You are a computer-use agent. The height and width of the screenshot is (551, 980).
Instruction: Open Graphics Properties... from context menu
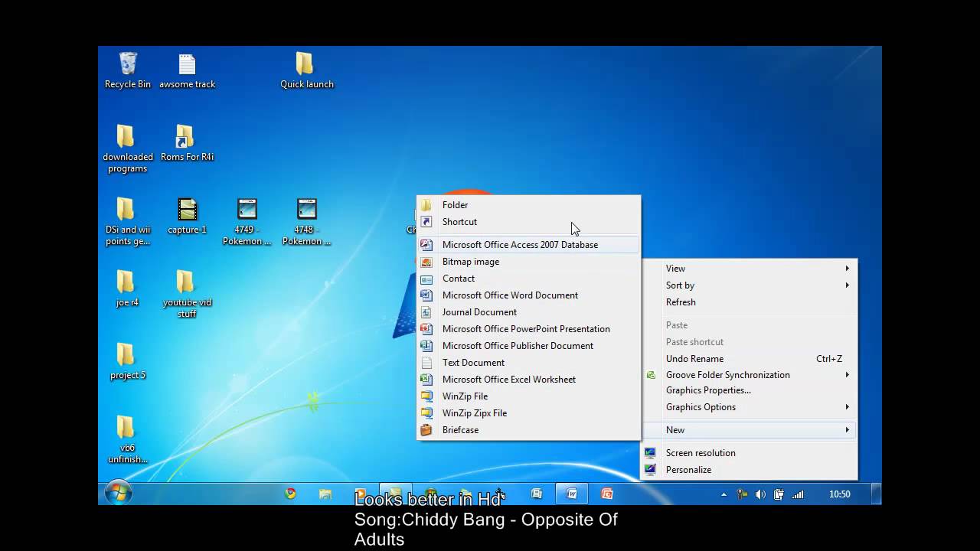pyautogui.click(x=750, y=390)
